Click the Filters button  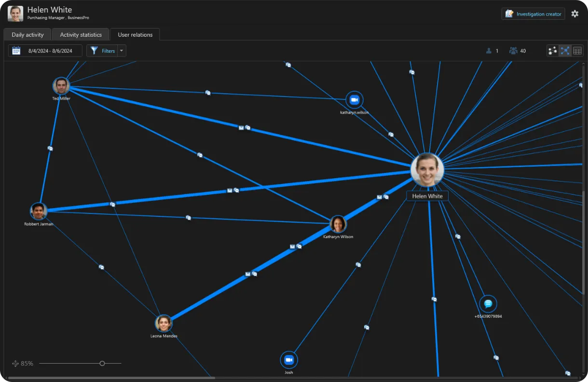click(102, 51)
